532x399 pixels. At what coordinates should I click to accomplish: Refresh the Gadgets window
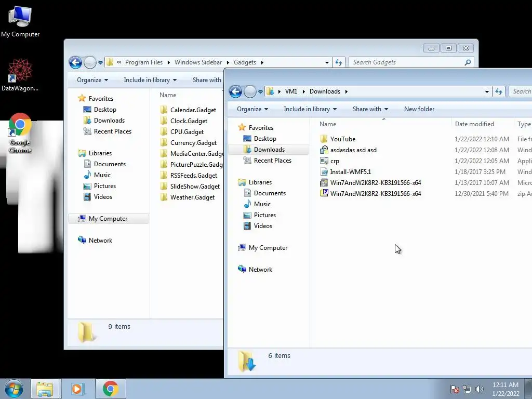[x=339, y=62]
